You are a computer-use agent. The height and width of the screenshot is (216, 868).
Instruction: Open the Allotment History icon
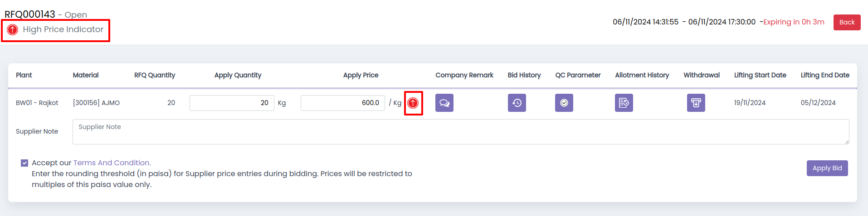(624, 103)
